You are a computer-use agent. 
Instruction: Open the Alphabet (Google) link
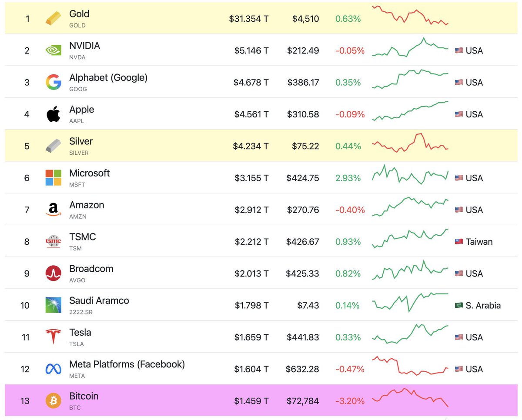[108, 78]
